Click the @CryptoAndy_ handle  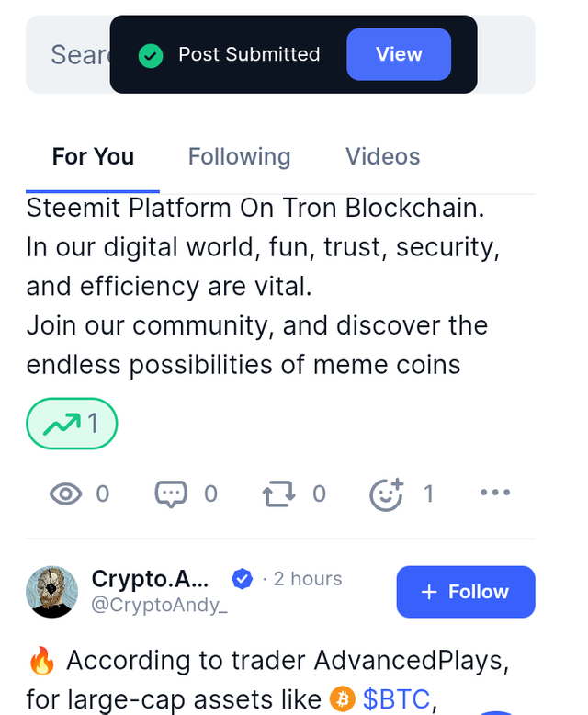click(x=159, y=604)
